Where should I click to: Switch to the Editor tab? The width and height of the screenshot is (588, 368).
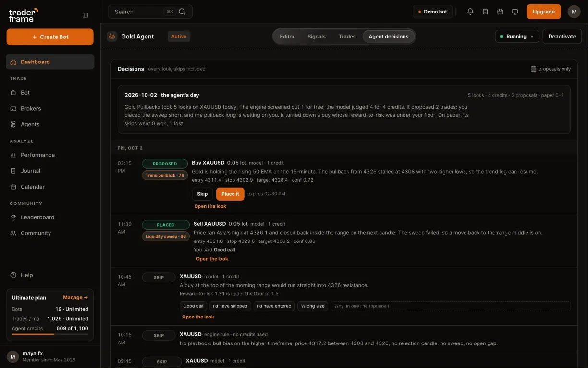pyautogui.click(x=287, y=36)
